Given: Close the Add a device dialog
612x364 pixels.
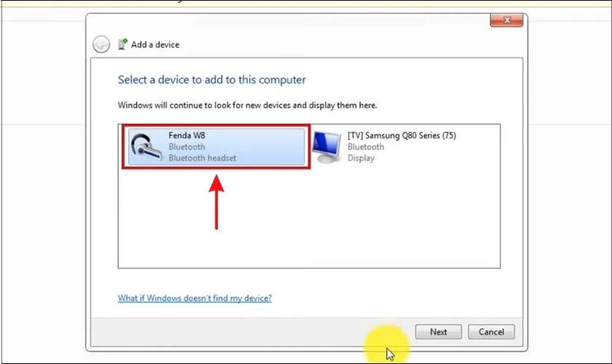Looking at the screenshot, I should [506, 20].
